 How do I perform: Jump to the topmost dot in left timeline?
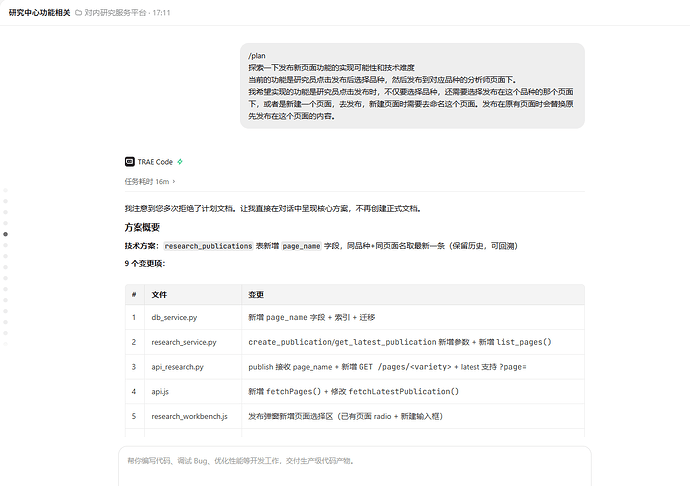click(6, 190)
